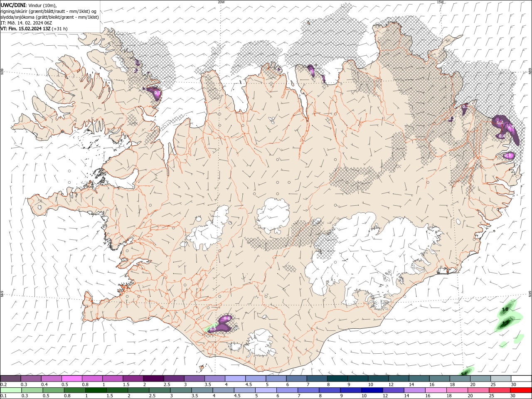Click the '0.4' snow value on the east coast
This screenshot has width=532, height=399.
coord(502,136)
